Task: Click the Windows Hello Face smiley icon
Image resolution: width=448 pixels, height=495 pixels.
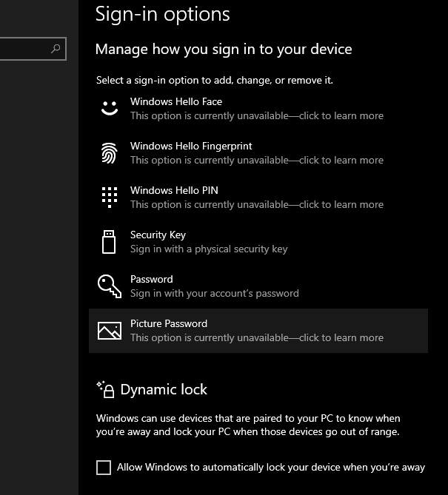Action: pos(110,108)
